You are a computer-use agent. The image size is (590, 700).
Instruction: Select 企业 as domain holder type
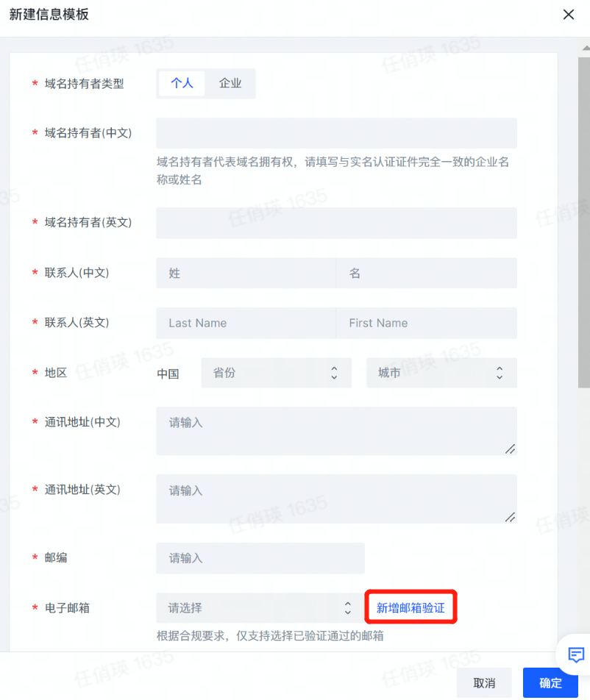coord(230,84)
